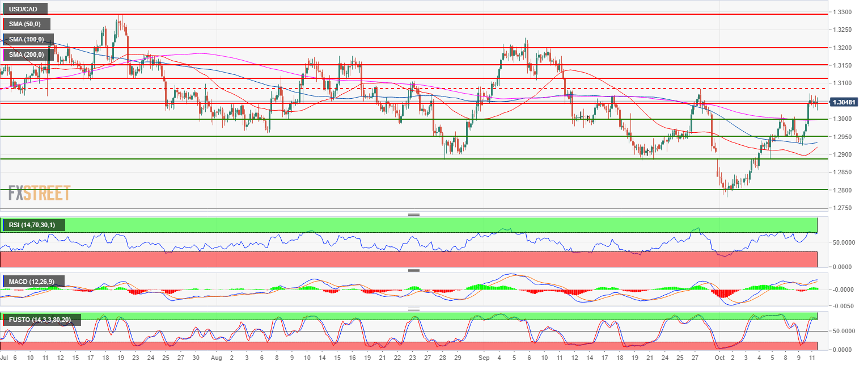Click the resize handle above MACD panel
The height and width of the screenshot is (365, 868).
pos(413,271)
